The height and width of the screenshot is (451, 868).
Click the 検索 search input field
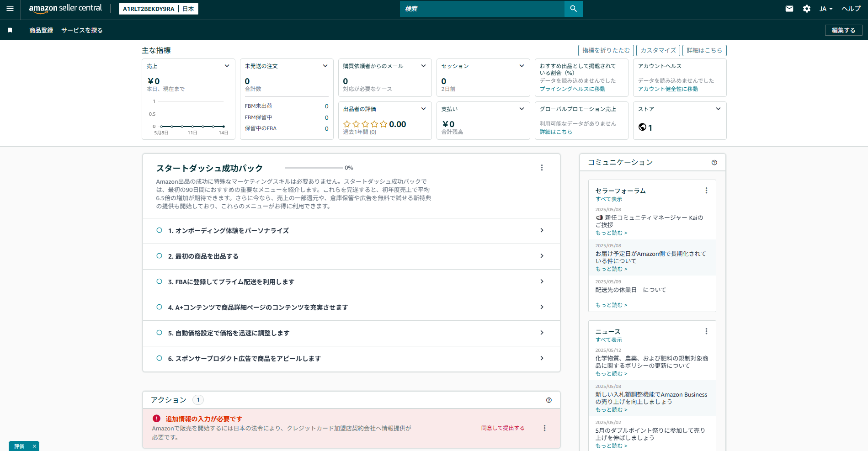click(x=482, y=9)
